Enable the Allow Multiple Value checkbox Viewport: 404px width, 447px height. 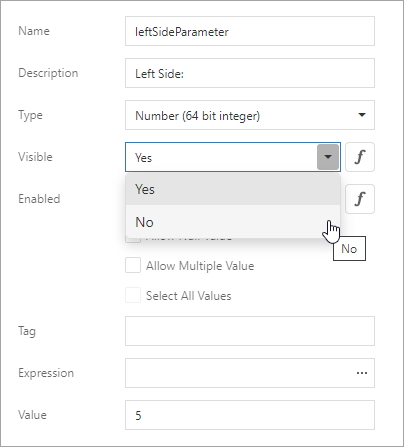pyautogui.click(x=133, y=265)
